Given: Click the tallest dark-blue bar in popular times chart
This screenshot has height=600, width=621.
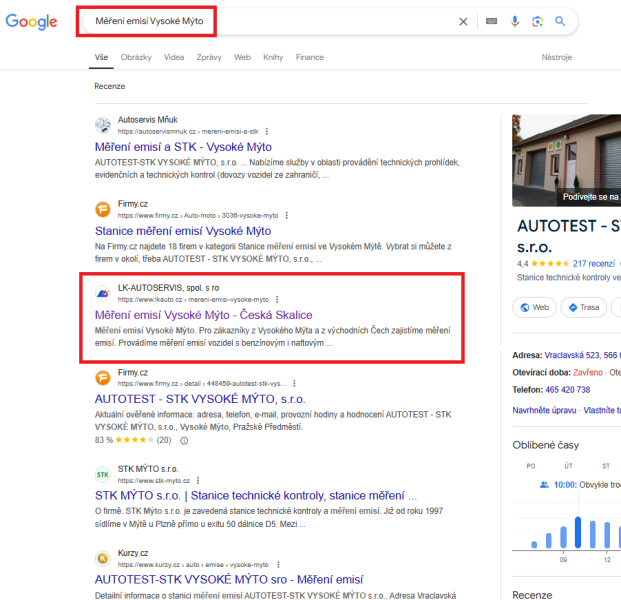Looking at the screenshot, I should (578, 532).
